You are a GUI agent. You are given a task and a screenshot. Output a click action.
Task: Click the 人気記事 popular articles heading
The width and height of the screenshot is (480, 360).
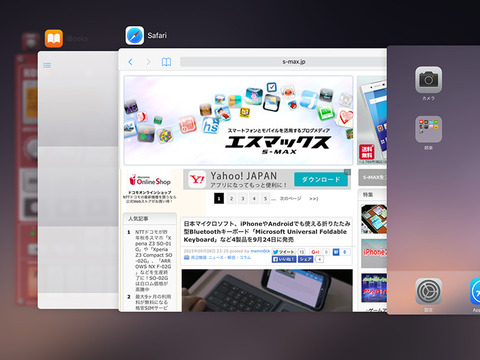click(138, 219)
